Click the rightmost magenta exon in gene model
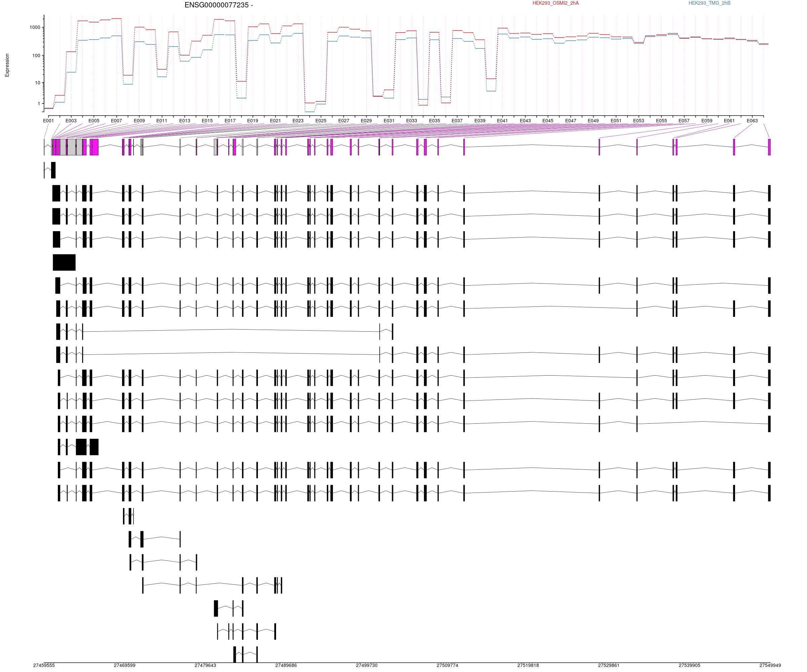This screenshot has height=672, width=807. [769, 147]
